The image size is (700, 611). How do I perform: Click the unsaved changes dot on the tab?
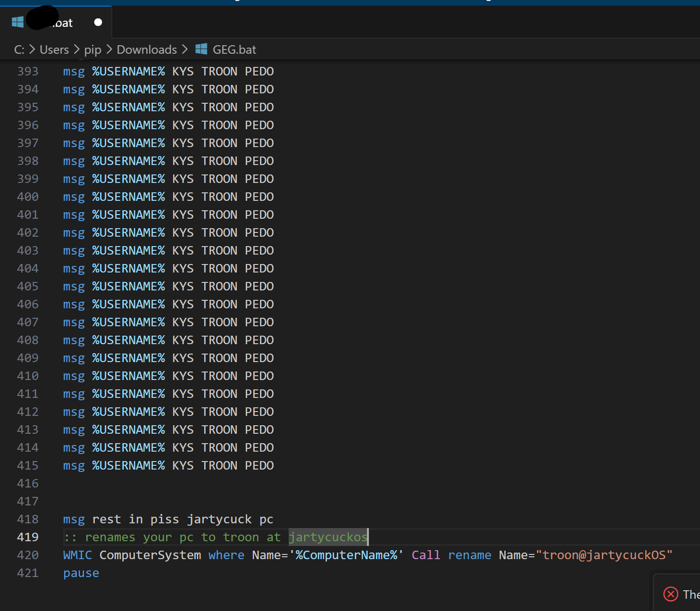tap(98, 22)
